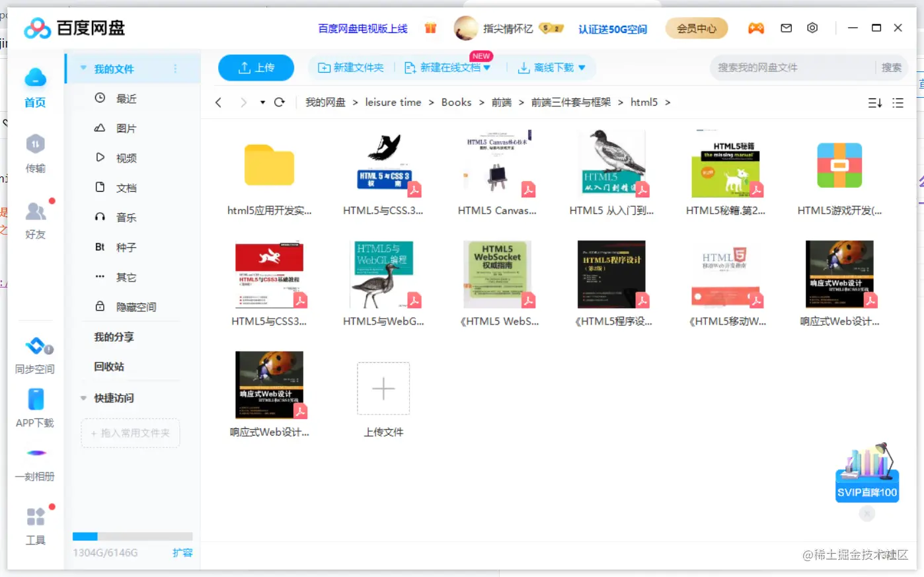
Task: Open navigation history dropdown arrow
Action: pos(262,102)
